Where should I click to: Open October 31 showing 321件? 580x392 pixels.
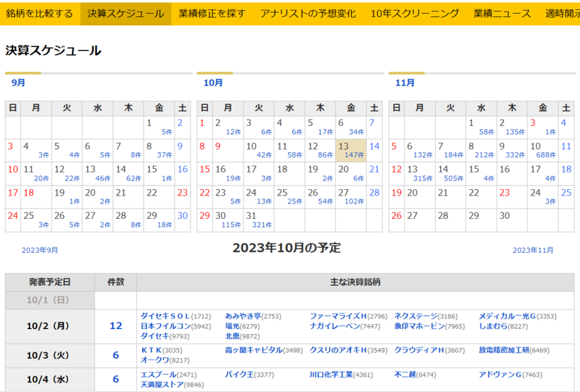pos(262,225)
